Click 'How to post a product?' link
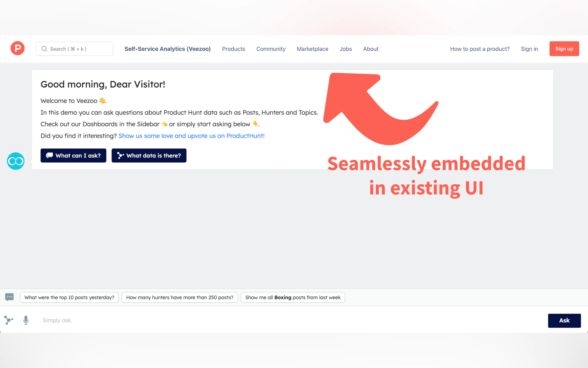588x368 pixels. 480,49
